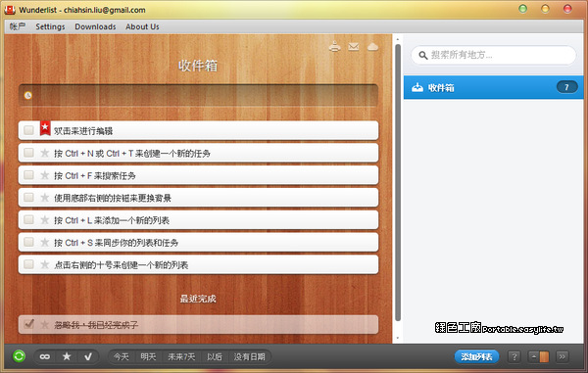Click the new task input field
This screenshot has height=373, width=588.
tap(198, 95)
